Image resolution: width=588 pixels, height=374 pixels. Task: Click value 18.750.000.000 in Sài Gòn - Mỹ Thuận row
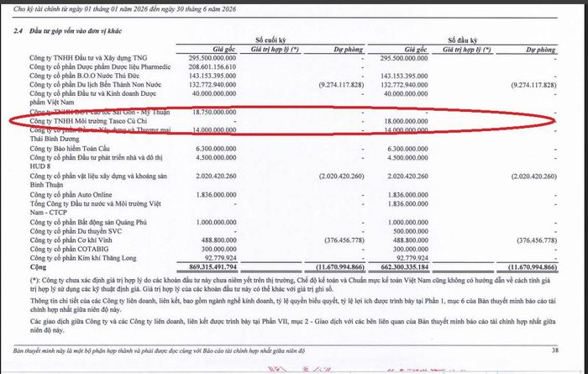tap(214, 112)
